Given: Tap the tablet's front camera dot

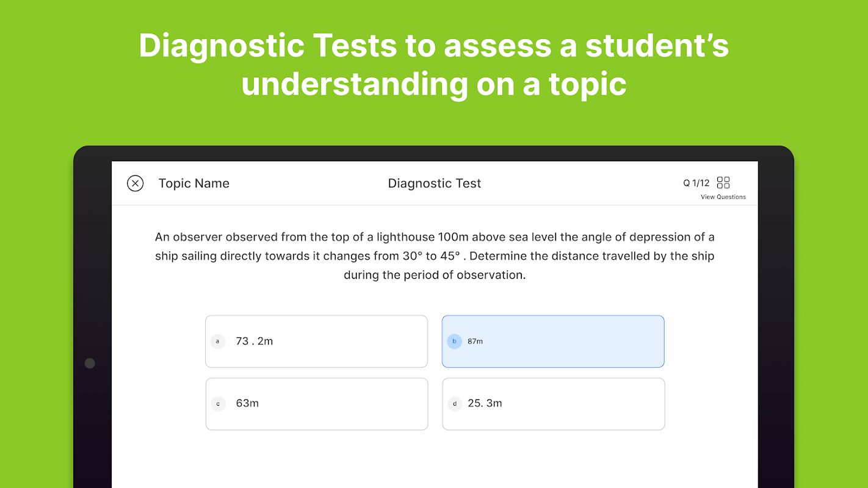Looking at the screenshot, I should click(x=90, y=364).
